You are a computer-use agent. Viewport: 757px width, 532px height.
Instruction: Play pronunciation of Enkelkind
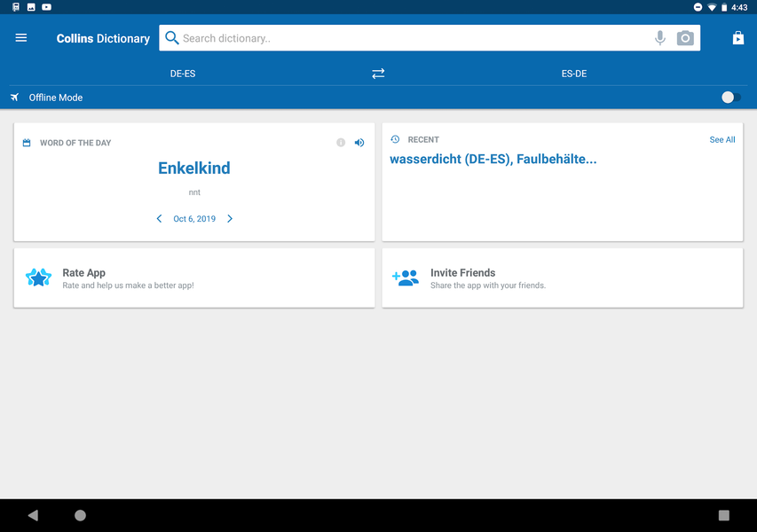(359, 143)
